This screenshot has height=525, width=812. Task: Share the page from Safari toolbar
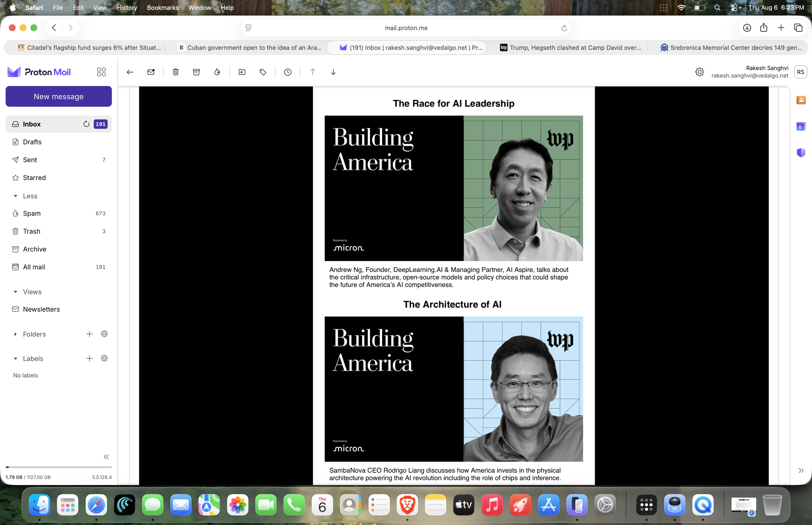point(764,28)
